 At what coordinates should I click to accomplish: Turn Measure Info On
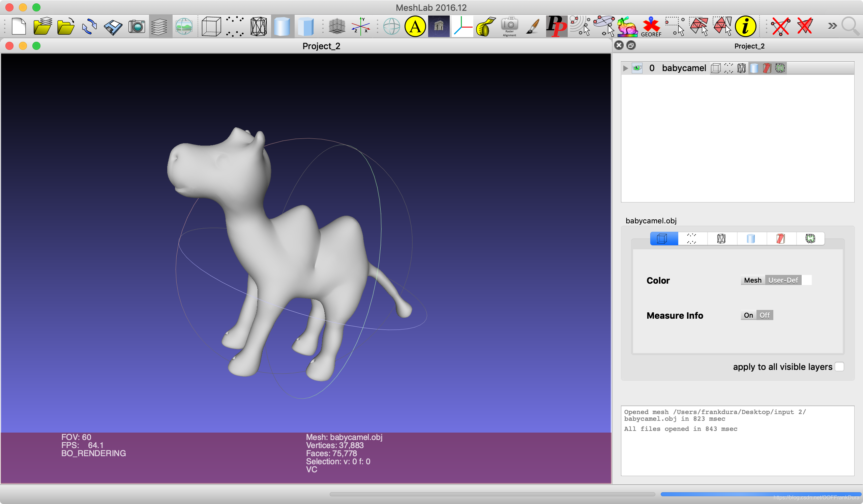click(748, 315)
